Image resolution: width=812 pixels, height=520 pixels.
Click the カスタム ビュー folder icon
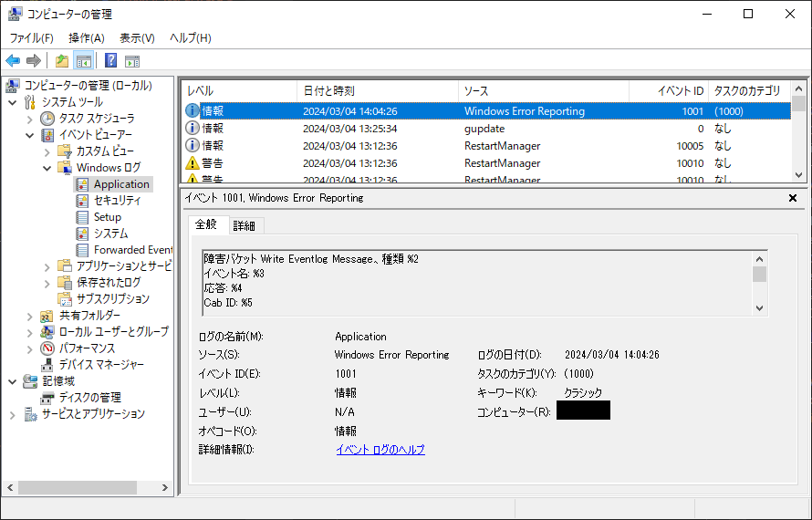[64, 151]
